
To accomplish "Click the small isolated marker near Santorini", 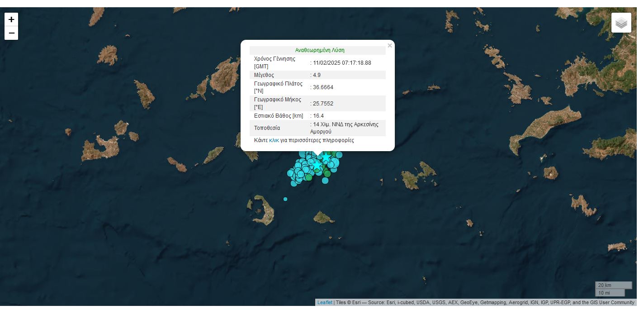I will click(x=285, y=199).
